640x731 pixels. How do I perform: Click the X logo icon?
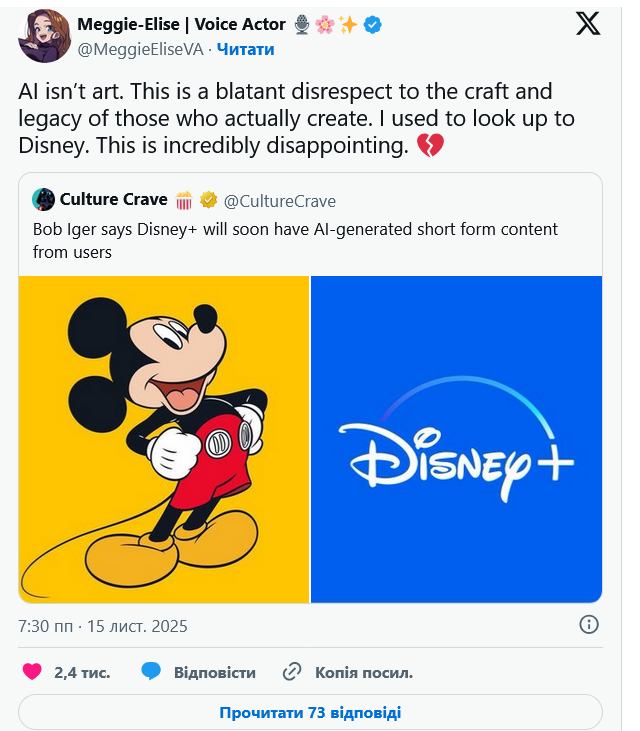tap(587, 24)
